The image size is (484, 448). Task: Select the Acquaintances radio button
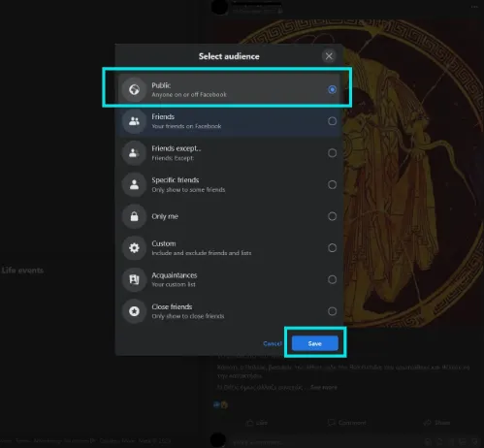point(332,279)
